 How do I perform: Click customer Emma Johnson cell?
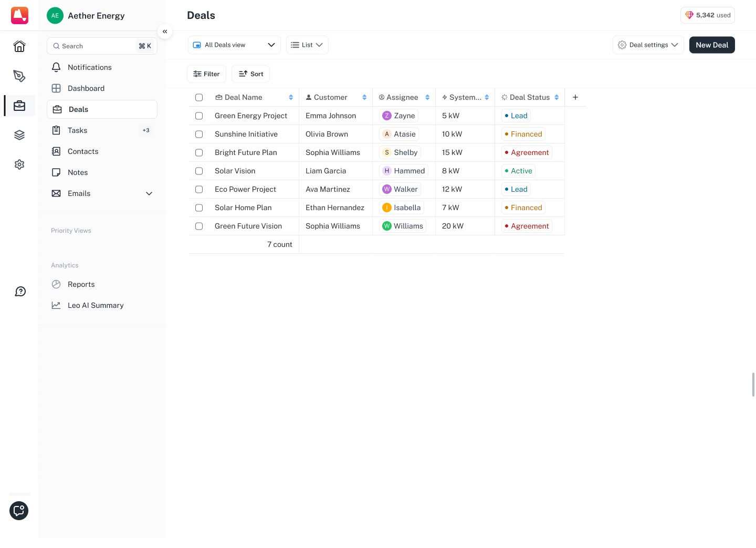[x=335, y=116]
